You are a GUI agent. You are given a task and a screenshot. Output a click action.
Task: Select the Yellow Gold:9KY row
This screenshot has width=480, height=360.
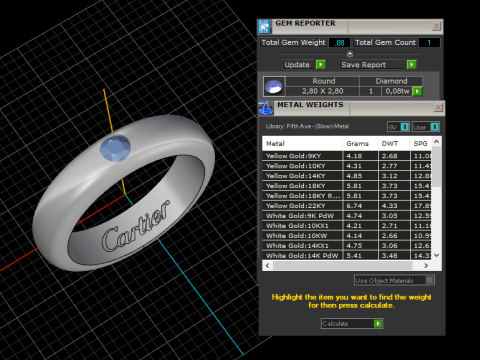pyautogui.click(x=347, y=156)
